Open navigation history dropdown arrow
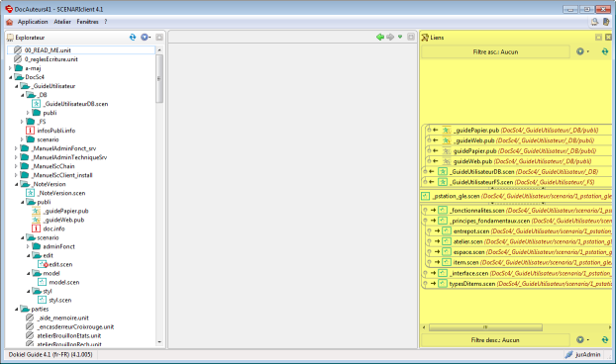Image resolution: width=616 pixels, height=364 pixels. [400, 37]
